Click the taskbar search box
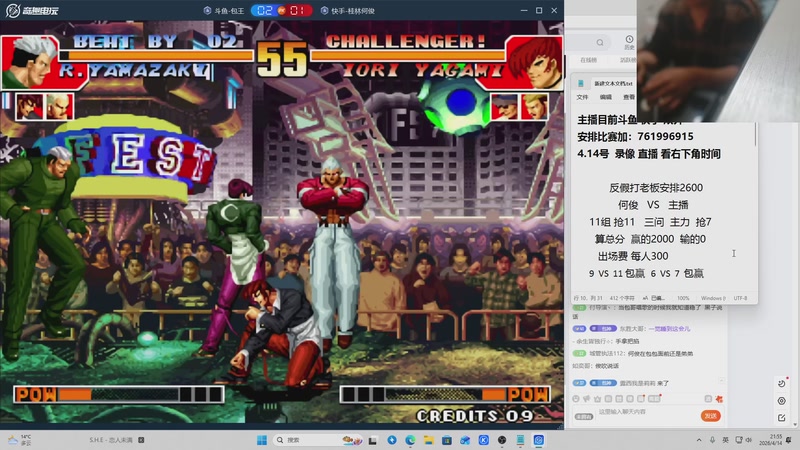 [x=318, y=440]
